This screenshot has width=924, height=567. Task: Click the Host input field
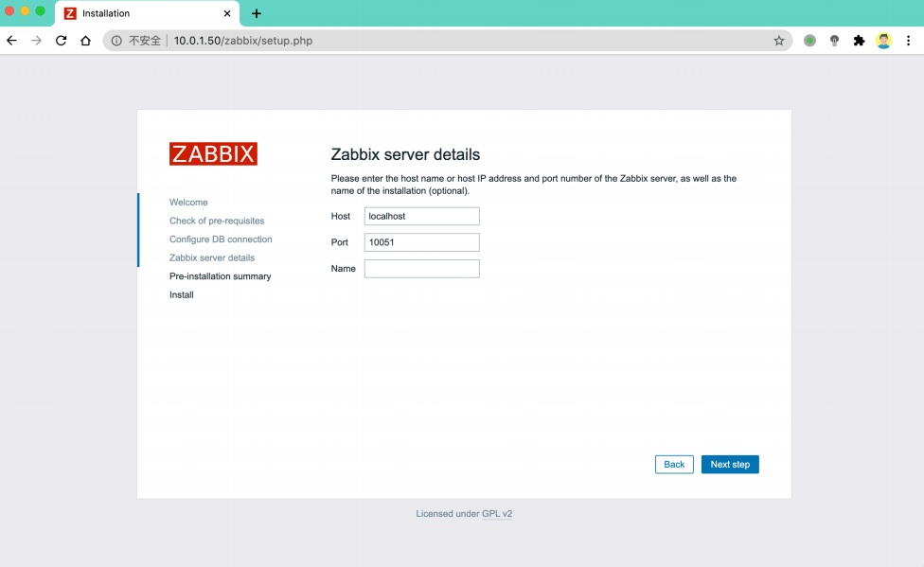click(x=421, y=216)
